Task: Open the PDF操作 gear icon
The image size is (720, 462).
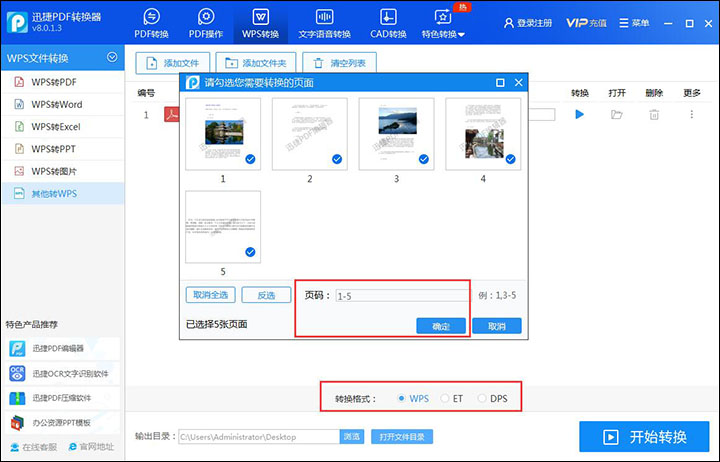Action: (x=206, y=17)
